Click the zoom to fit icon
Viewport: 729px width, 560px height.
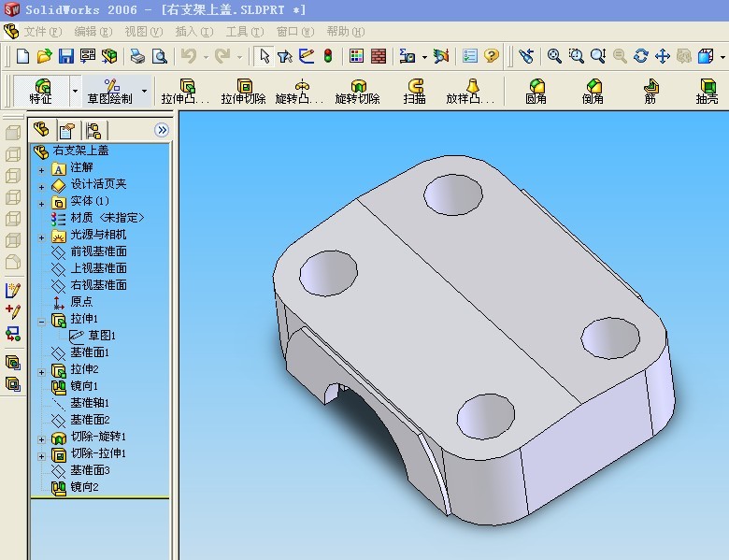coord(554,56)
